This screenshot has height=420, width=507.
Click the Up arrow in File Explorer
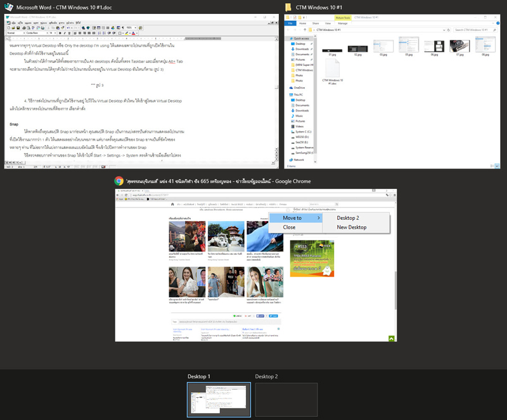click(305, 30)
